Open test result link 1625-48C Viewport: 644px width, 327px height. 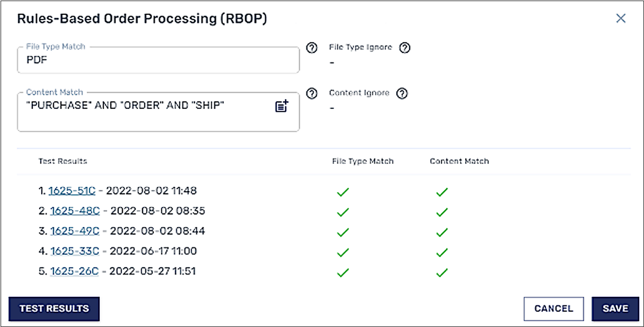tap(74, 211)
